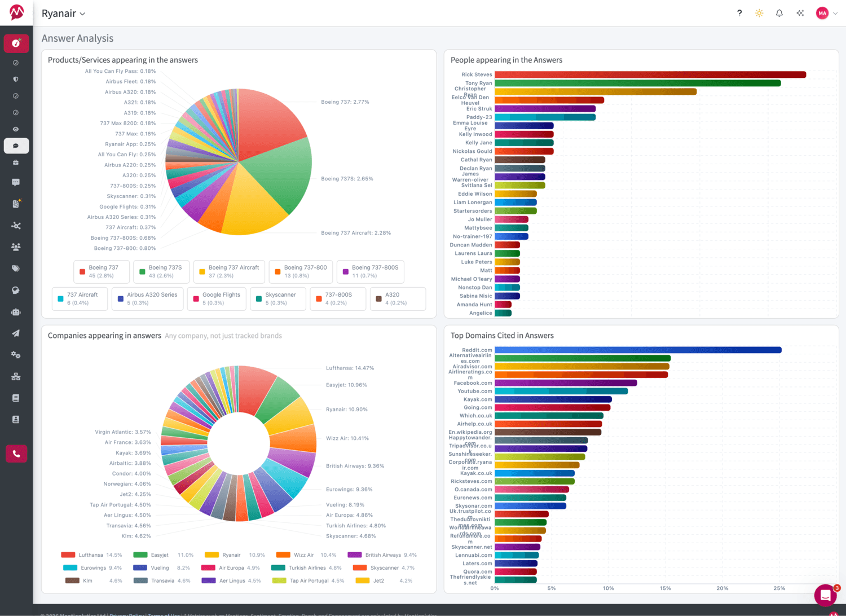Open the network nodes sidebar icon
This screenshot has height=616, width=846.
(16, 226)
